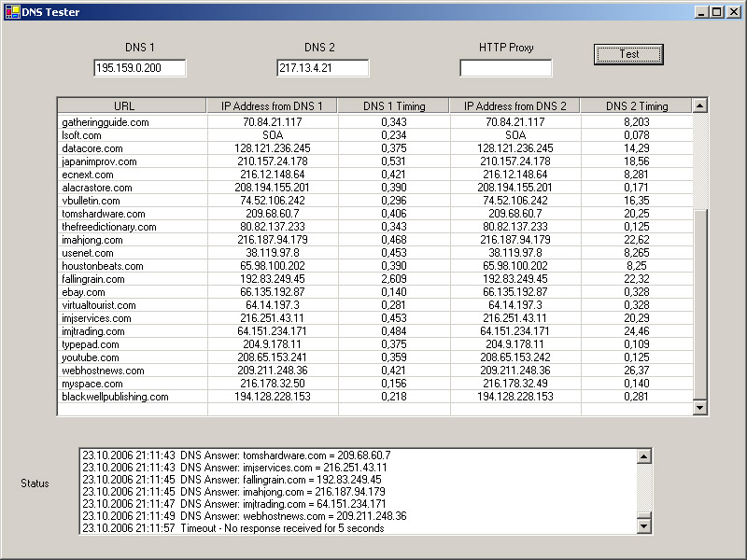Select the typepad.com row
Viewport: 747px width, 560px height.
click(x=375, y=344)
